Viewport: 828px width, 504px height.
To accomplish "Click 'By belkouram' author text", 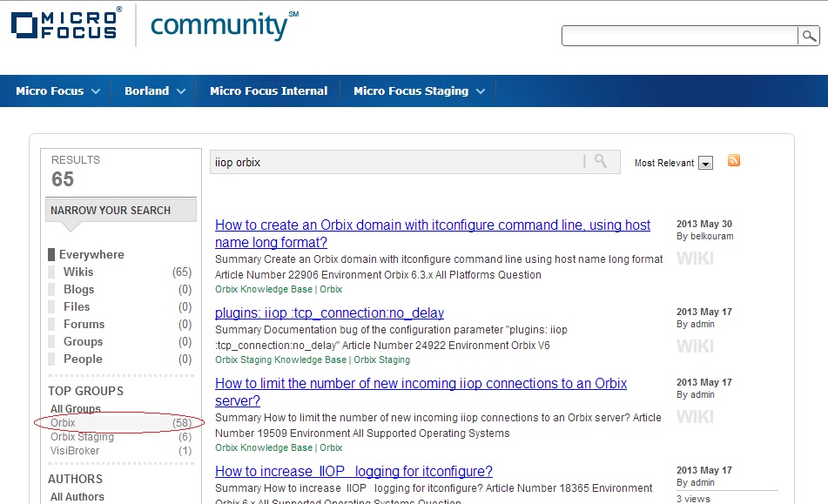I will (x=704, y=237).
